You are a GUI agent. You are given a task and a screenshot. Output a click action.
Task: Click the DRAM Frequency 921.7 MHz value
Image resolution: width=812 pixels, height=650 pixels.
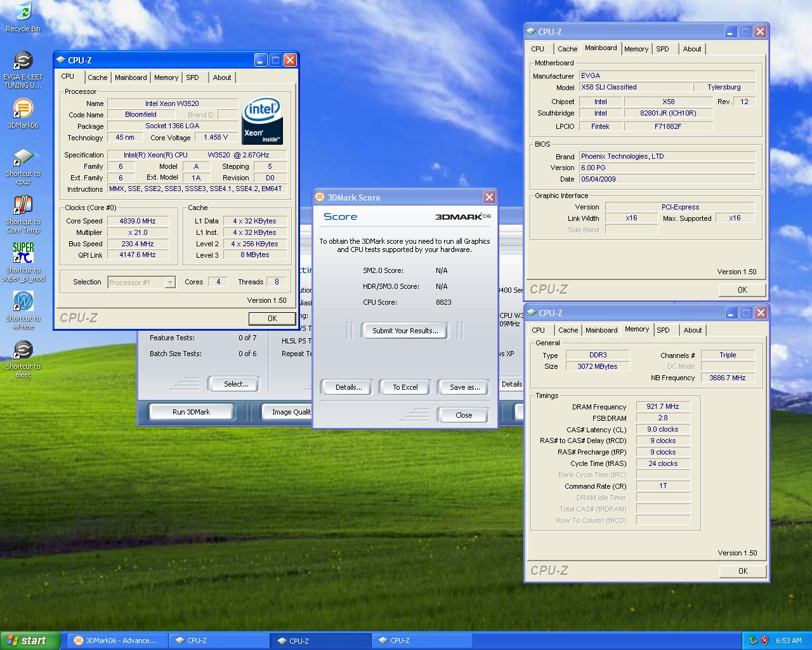663,406
